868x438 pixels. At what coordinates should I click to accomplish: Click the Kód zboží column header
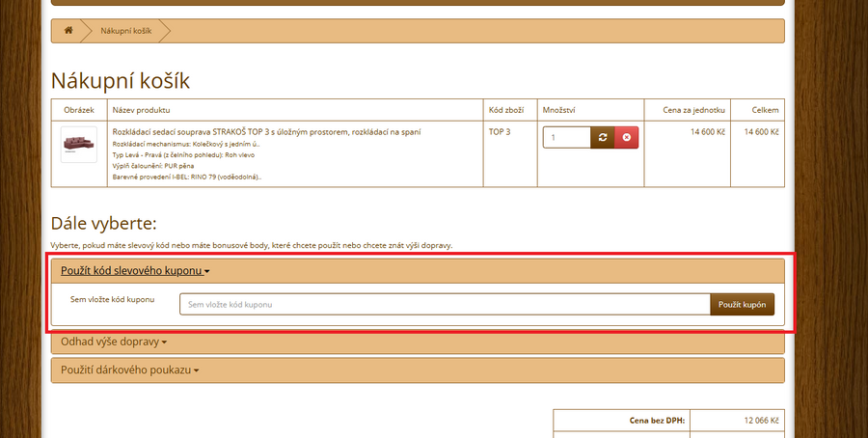[x=506, y=110]
